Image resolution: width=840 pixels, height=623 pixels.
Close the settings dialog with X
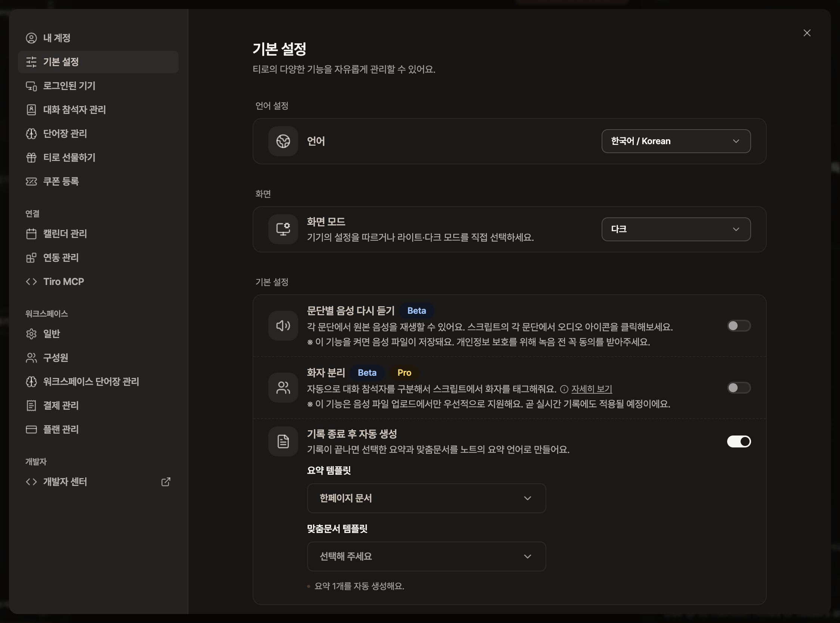coord(807,33)
